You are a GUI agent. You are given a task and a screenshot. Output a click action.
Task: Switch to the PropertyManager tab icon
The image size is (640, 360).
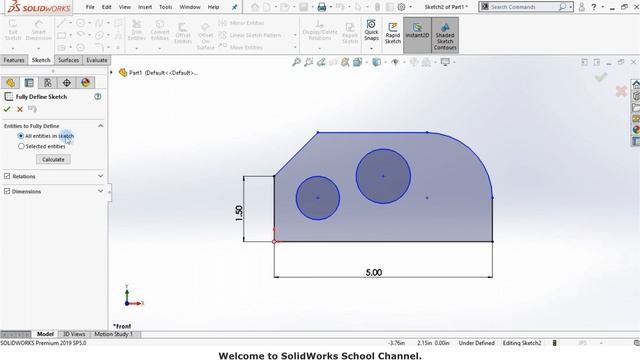tap(29, 82)
